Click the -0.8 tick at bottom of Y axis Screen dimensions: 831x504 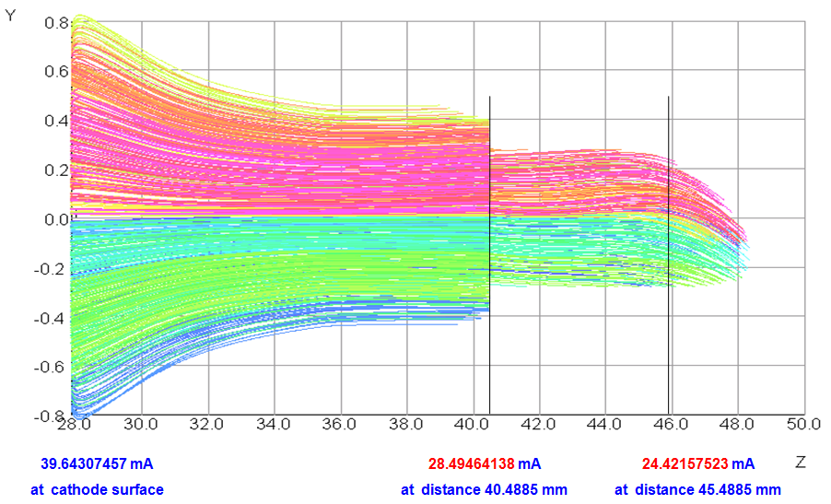point(53,416)
